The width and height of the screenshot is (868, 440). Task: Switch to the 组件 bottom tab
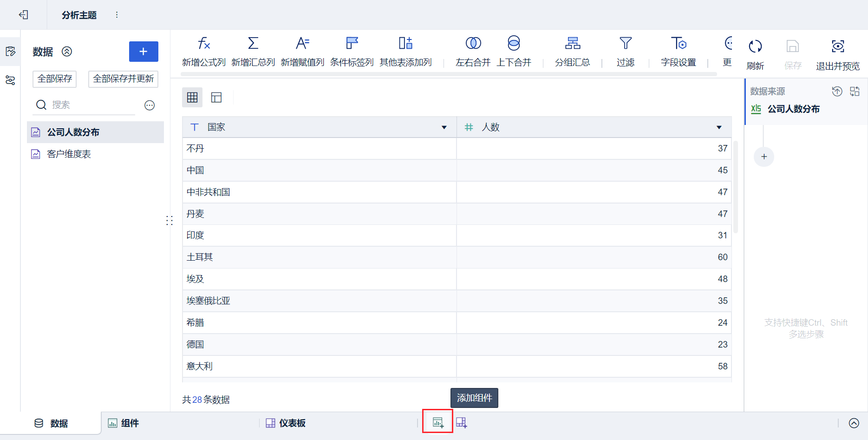(x=124, y=423)
